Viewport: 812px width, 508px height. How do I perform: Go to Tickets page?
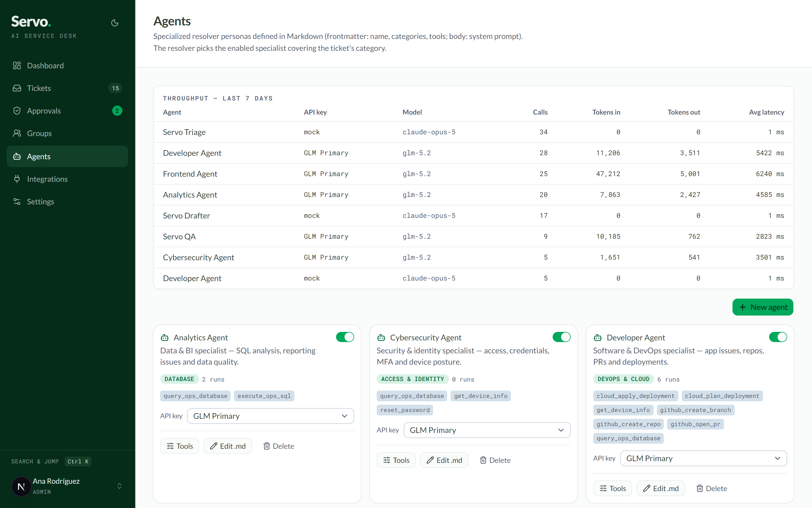point(67,88)
